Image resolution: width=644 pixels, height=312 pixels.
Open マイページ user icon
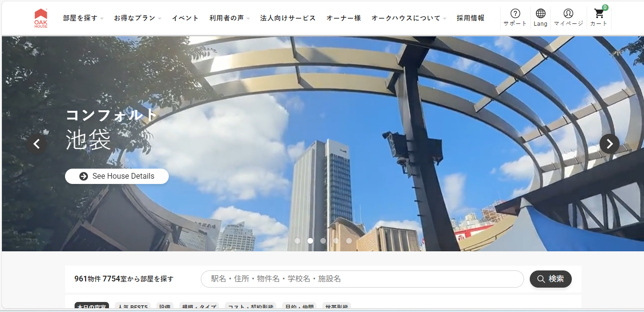(568, 18)
